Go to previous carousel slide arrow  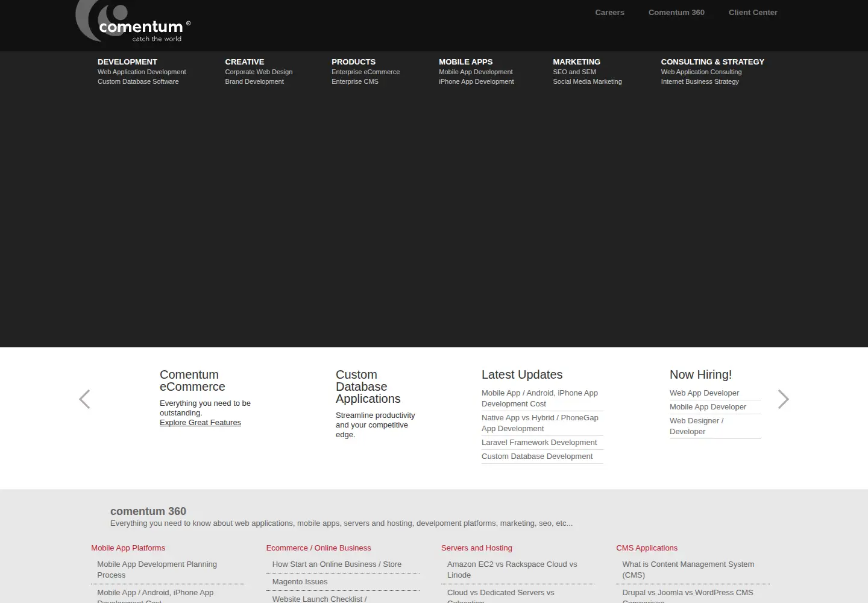point(84,399)
